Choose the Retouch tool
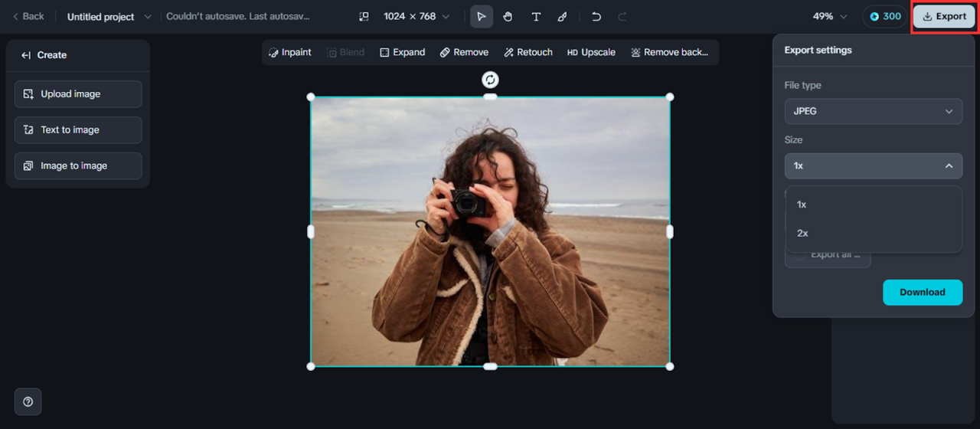The height and width of the screenshot is (429, 980). coord(528,52)
